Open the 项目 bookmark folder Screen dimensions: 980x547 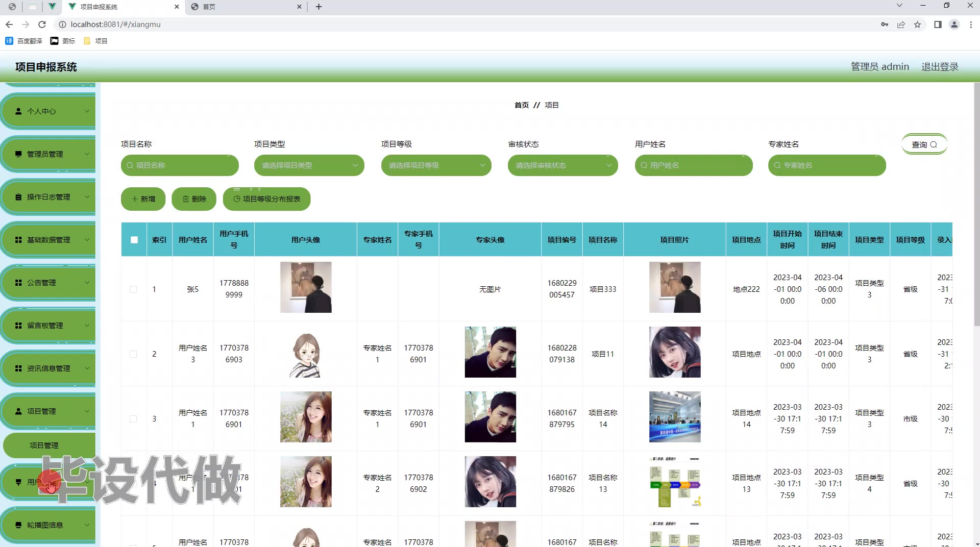[95, 41]
